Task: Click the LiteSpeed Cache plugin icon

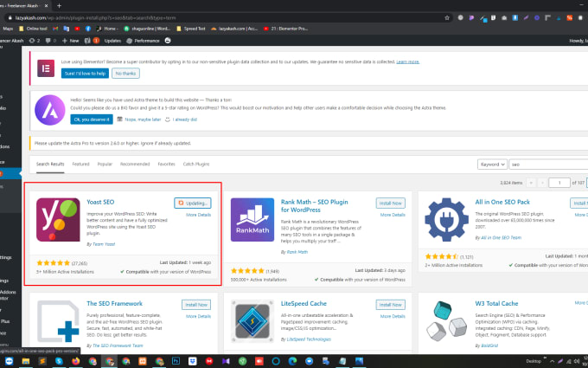Action: (x=252, y=321)
